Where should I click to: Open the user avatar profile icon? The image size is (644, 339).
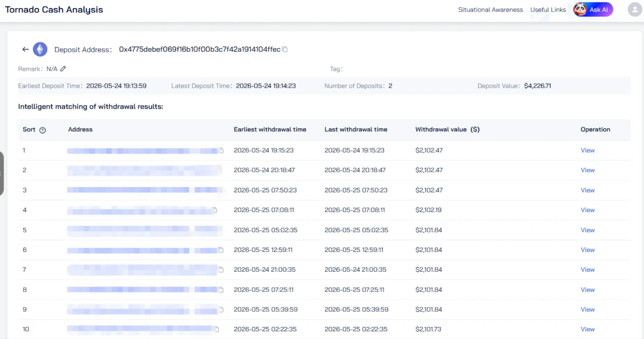coord(634,10)
